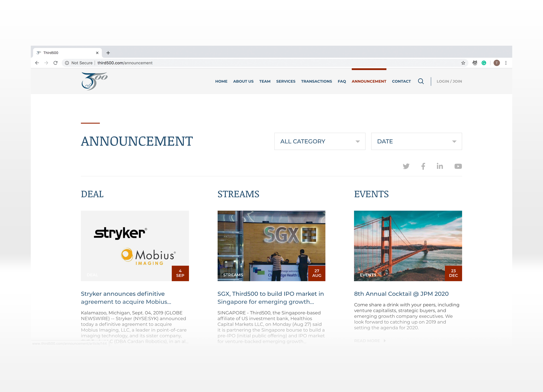Open new browser tab

pos(108,53)
